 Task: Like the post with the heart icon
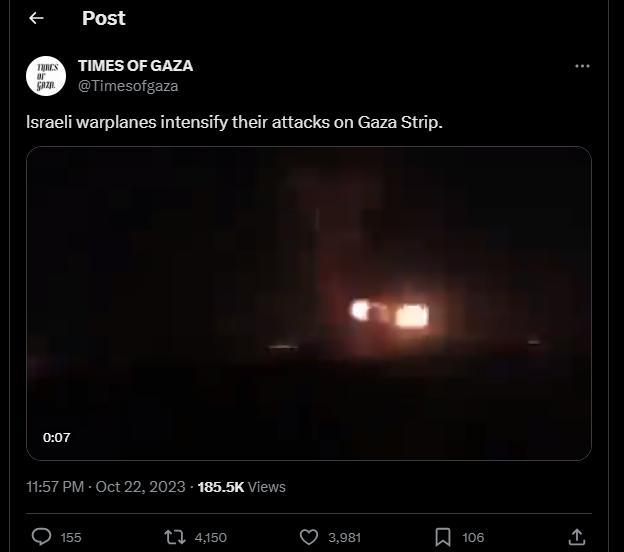click(x=309, y=537)
